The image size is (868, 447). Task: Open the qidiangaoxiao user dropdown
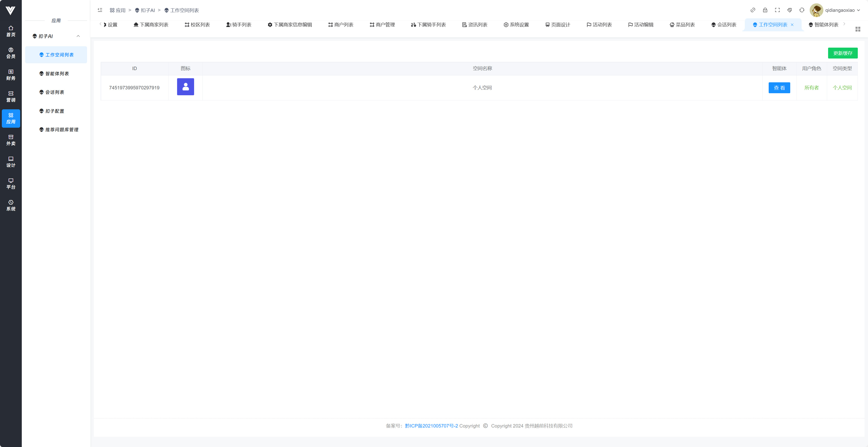point(840,10)
